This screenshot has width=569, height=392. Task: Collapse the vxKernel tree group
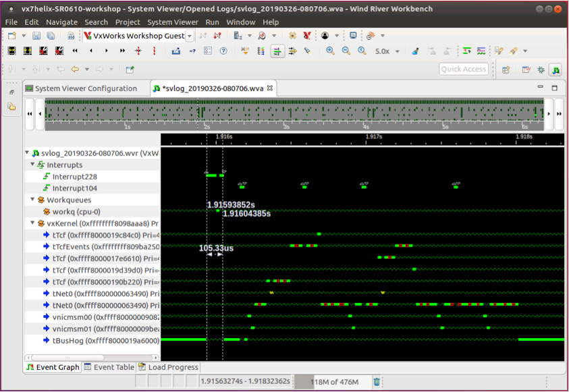(32, 223)
